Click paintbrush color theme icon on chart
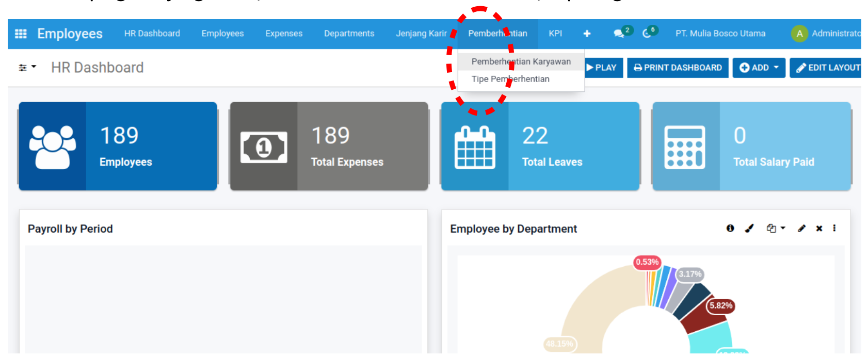This screenshot has height=356, width=868. [749, 228]
